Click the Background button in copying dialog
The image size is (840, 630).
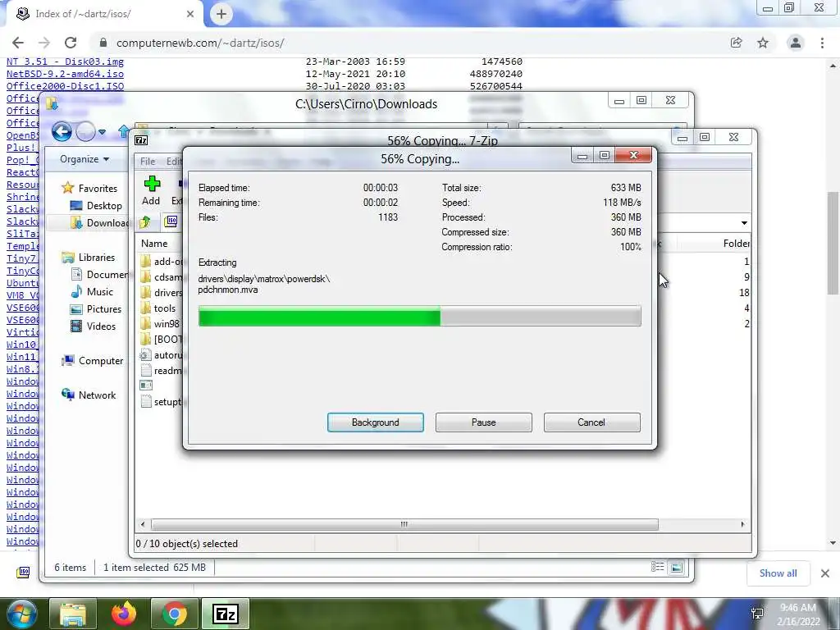point(375,422)
